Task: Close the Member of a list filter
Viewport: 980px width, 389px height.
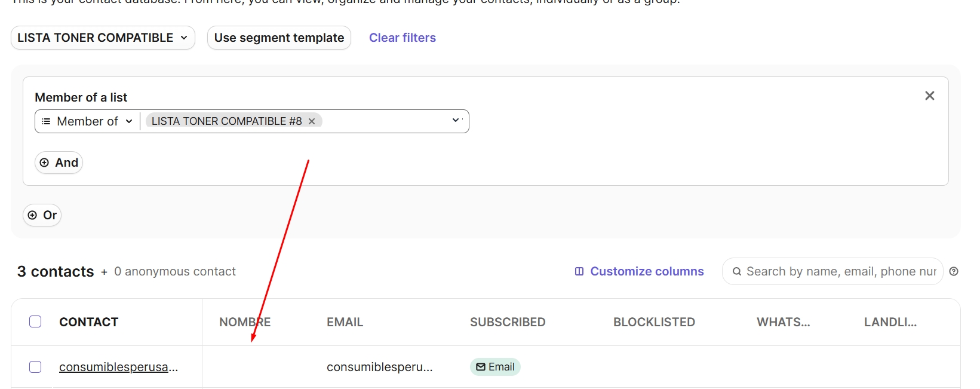Action: click(x=929, y=96)
